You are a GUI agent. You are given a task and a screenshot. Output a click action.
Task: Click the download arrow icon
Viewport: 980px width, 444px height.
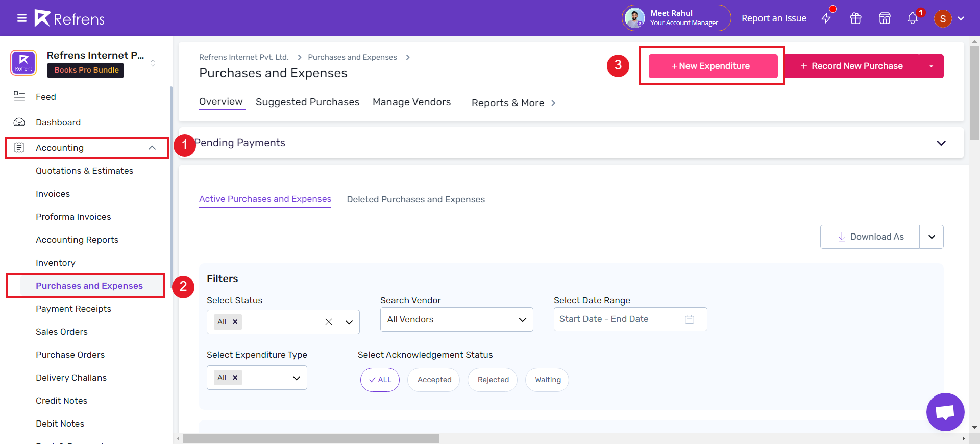(x=842, y=237)
